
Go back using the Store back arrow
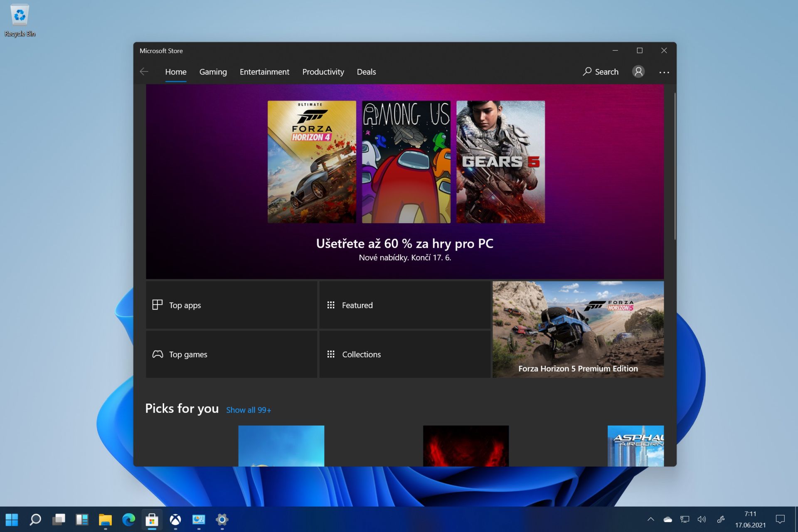[x=144, y=71]
